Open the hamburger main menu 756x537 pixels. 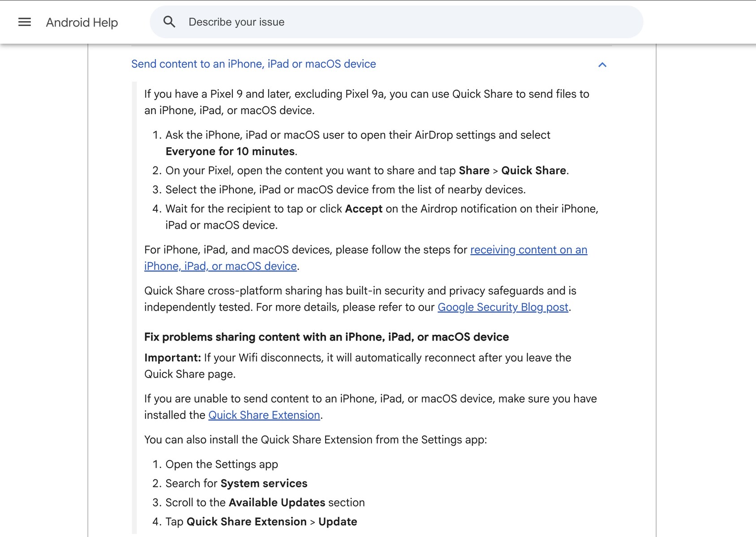pyautogui.click(x=25, y=22)
